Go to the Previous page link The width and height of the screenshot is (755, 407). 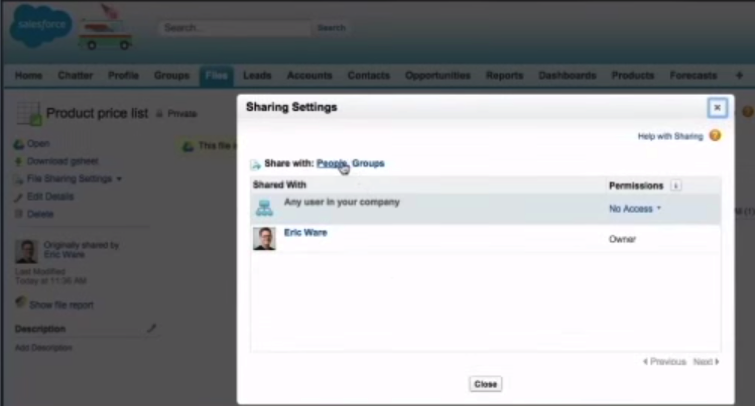point(664,362)
